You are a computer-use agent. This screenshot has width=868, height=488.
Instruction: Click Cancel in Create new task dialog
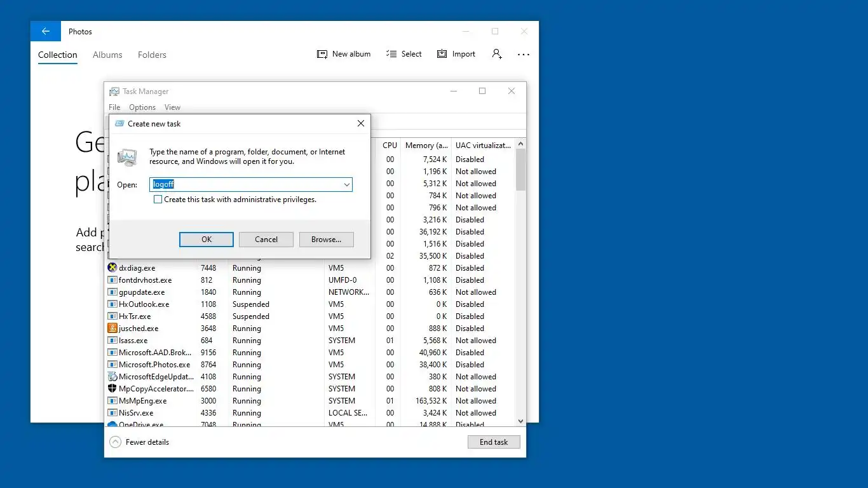(266, 240)
